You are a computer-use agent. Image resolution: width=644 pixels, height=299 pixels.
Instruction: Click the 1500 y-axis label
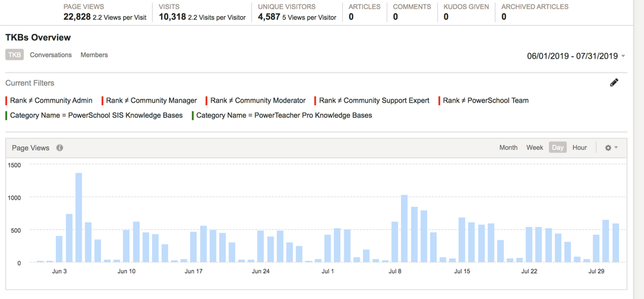[x=14, y=165]
